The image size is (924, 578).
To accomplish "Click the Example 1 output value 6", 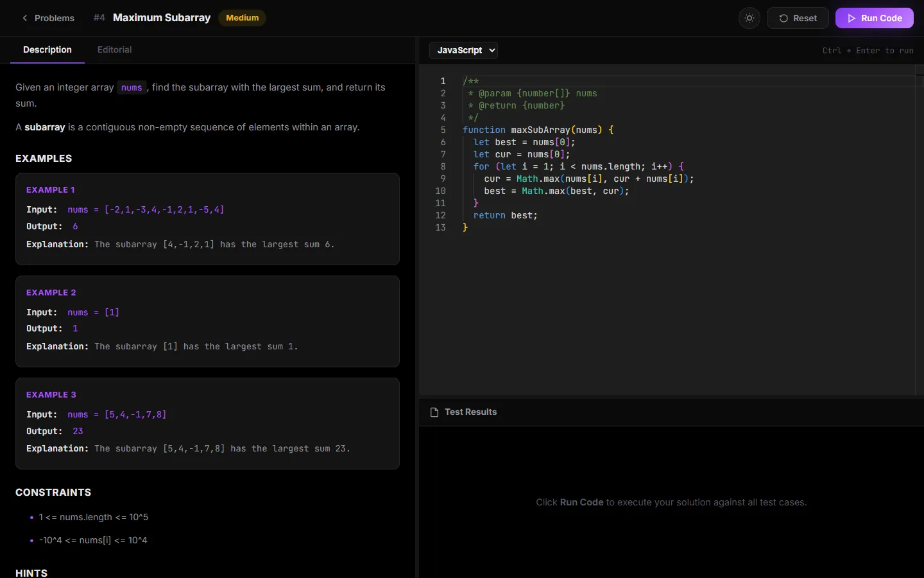I will coord(75,227).
